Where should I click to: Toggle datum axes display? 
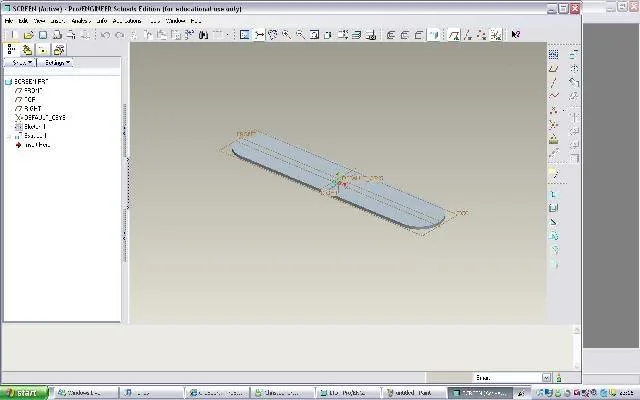pos(468,35)
